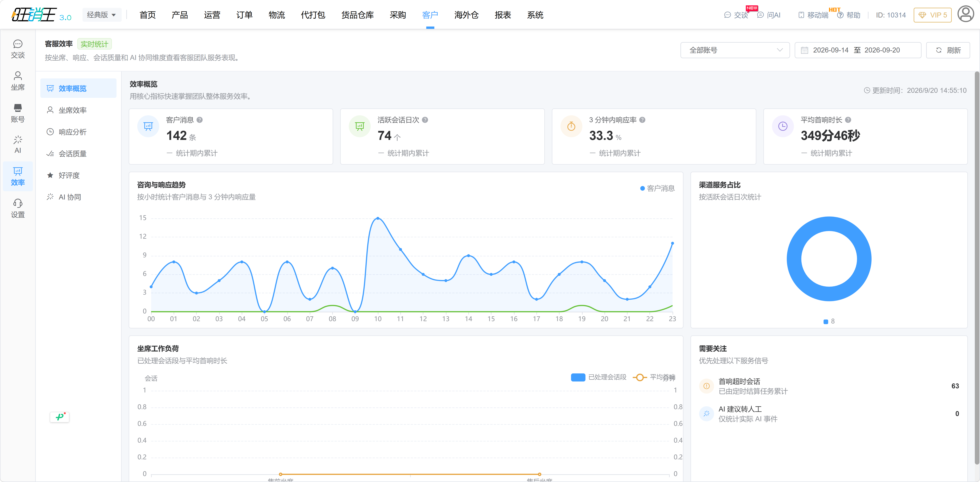Open the 订单 top navigation menu
Viewport: 980px width, 482px height.
coord(244,15)
